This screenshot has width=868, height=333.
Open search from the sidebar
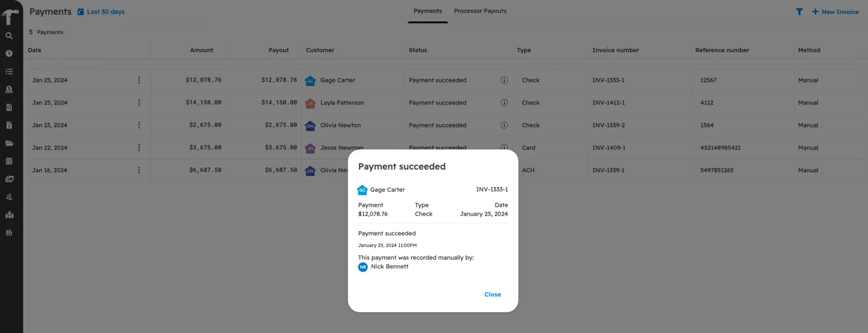9,36
